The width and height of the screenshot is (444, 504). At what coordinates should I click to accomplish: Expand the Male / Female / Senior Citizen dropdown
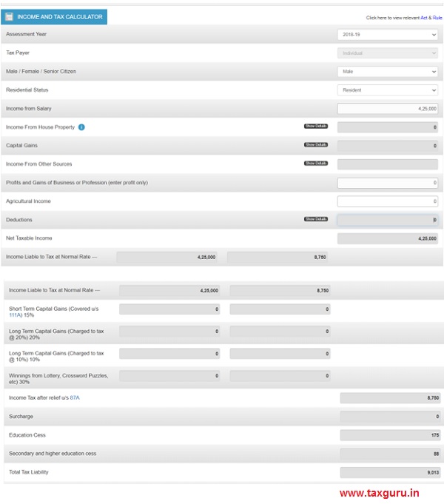click(x=387, y=72)
